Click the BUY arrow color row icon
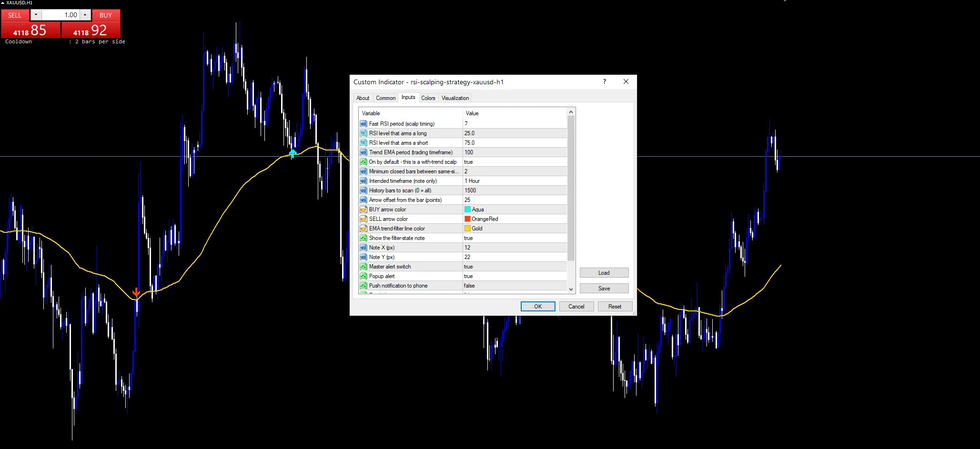 point(364,210)
